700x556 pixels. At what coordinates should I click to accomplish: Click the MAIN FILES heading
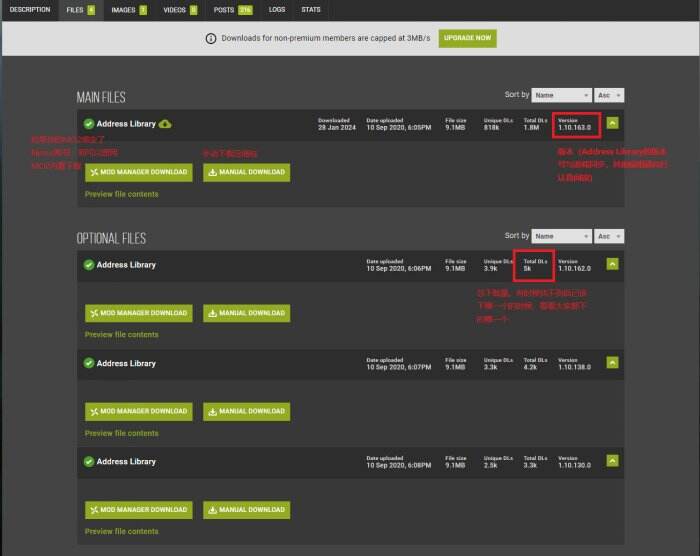pos(101,97)
